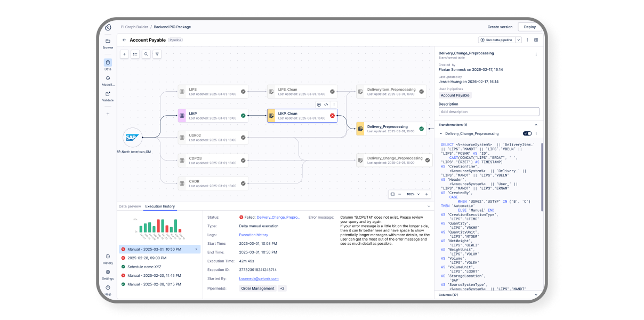644x320 pixels.
Task: Fit the graph to screen using the zoom-fit icon
Action: pyautogui.click(x=393, y=194)
